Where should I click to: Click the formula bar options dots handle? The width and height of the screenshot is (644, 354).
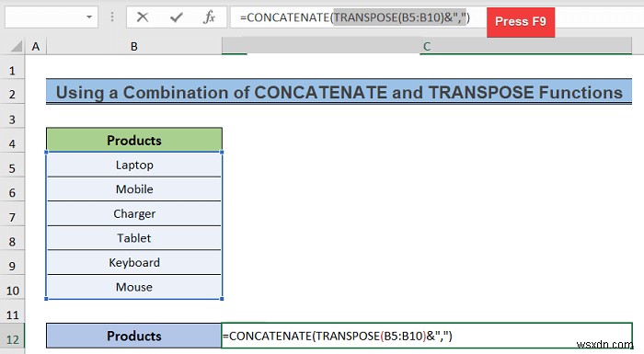[112, 17]
